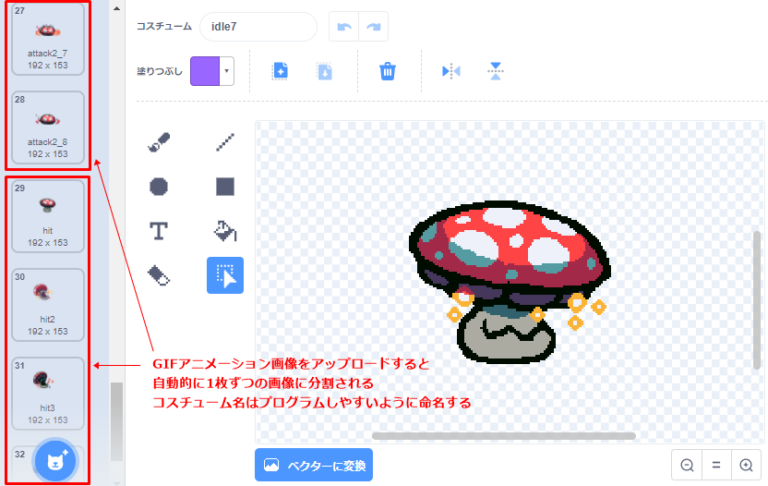Delete selection with trash icon
768x486 pixels.
(x=387, y=71)
